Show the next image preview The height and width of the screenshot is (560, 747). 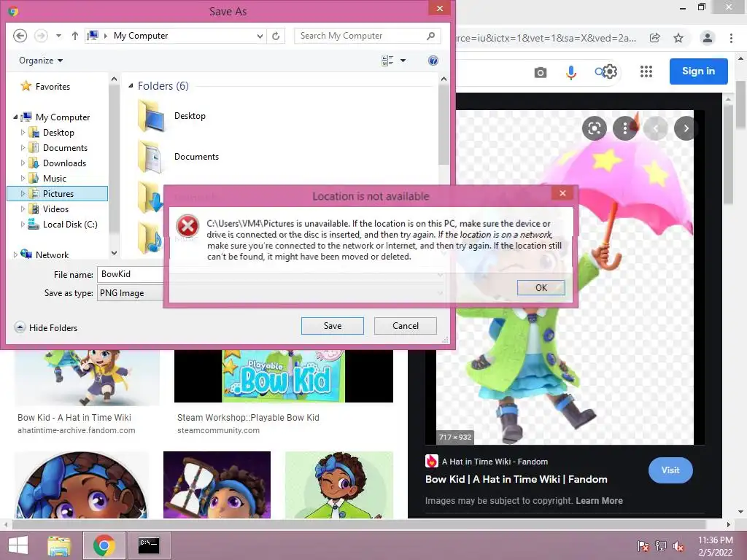pyautogui.click(x=686, y=128)
